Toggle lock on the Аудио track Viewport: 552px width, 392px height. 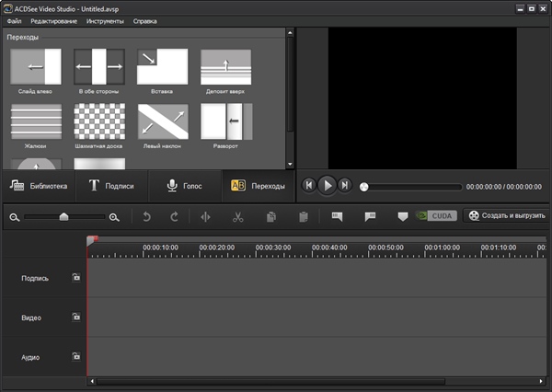[x=76, y=356]
